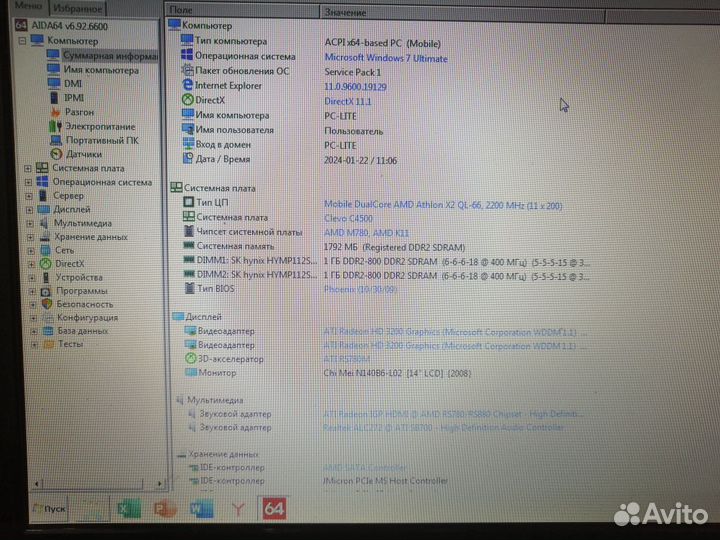Image resolution: width=720 pixels, height=540 pixels.
Task: Click the Датчики gauge icon
Action: [56, 154]
